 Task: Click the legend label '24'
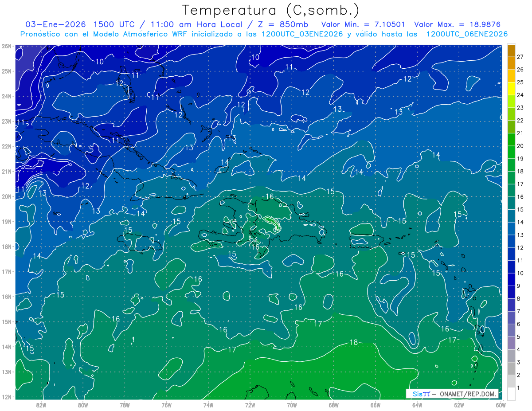pyautogui.click(x=520, y=95)
